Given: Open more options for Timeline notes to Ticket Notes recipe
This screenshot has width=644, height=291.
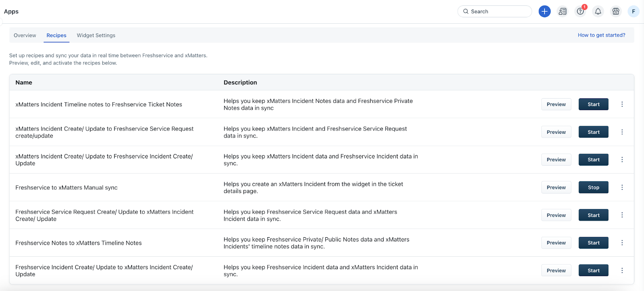Looking at the screenshot, I should click(622, 104).
